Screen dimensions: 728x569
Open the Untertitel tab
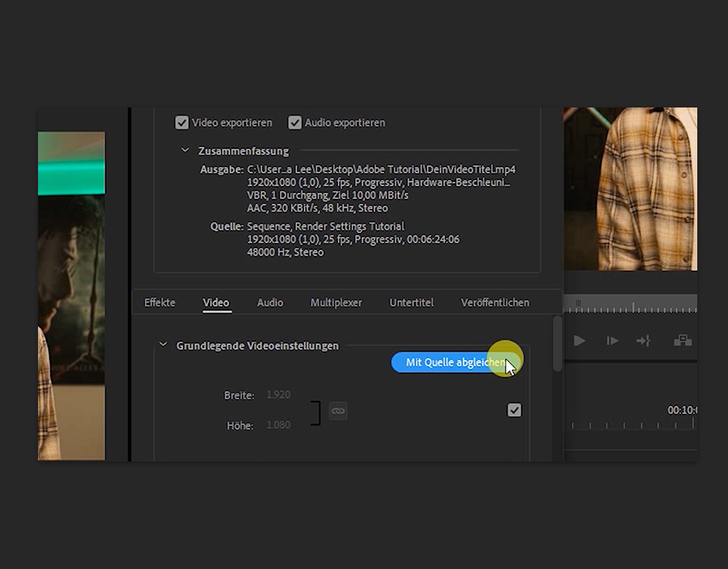click(x=411, y=302)
